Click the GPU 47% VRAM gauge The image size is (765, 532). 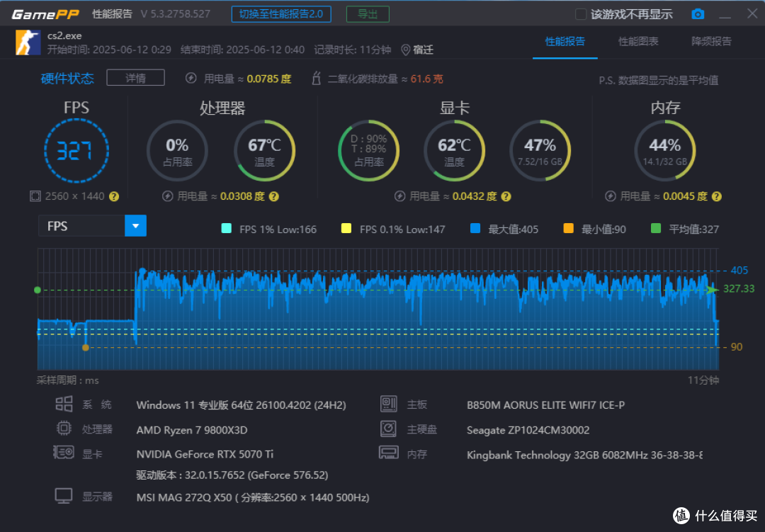[x=540, y=151]
